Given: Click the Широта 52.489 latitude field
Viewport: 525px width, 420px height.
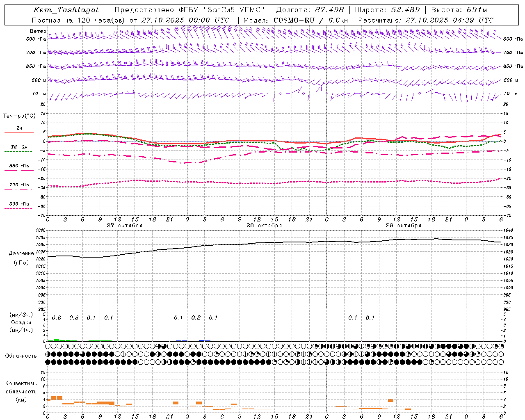Looking at the screenshot, I should pyautogui.click(x=387, y=10).
